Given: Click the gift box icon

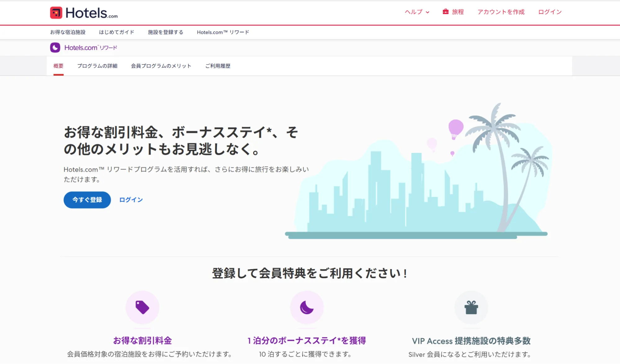Looking at the screenshot, I should click(471, 307).
